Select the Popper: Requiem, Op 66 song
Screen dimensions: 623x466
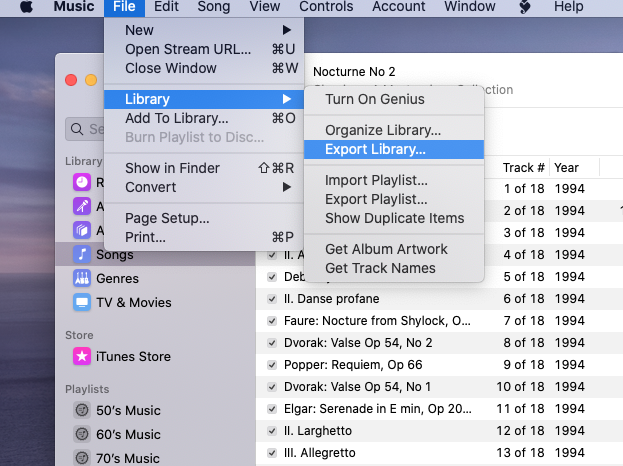[353, 365]
